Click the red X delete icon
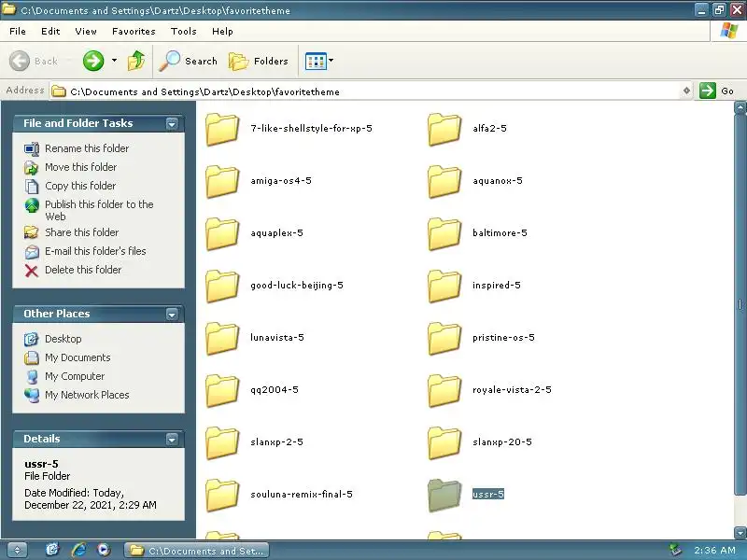This screenshot has height=560, width=747. 32,271
